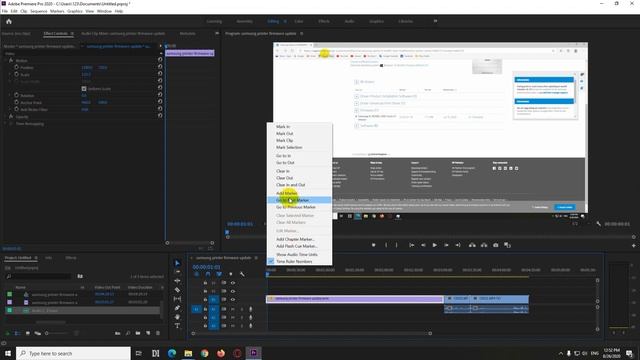Click the timeline Add Marker icon

(231, 274)
